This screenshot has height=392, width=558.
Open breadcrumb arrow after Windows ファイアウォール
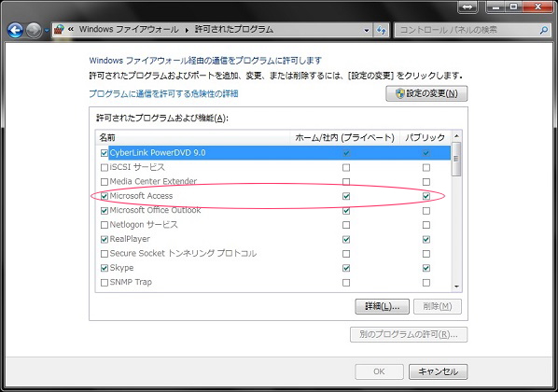187,30
